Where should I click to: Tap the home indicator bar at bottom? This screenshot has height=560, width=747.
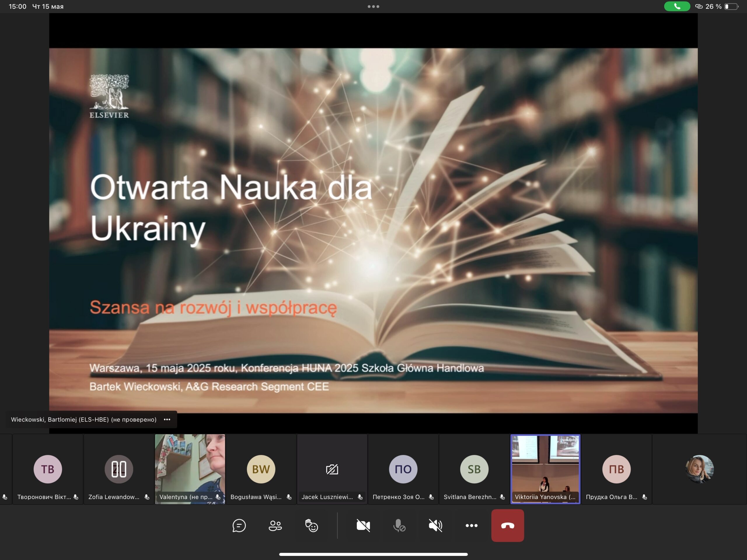(373, 554)
